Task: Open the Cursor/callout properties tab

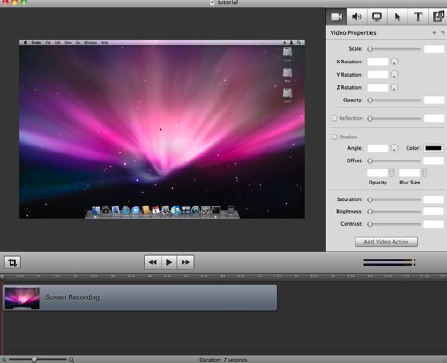Action: click(x=397, y=16)
